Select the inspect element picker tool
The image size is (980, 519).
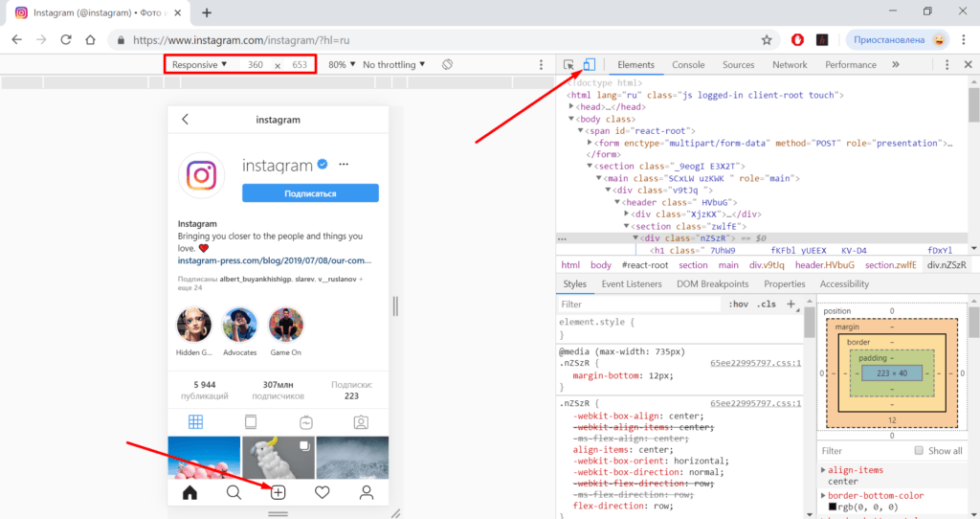(568, 64)
